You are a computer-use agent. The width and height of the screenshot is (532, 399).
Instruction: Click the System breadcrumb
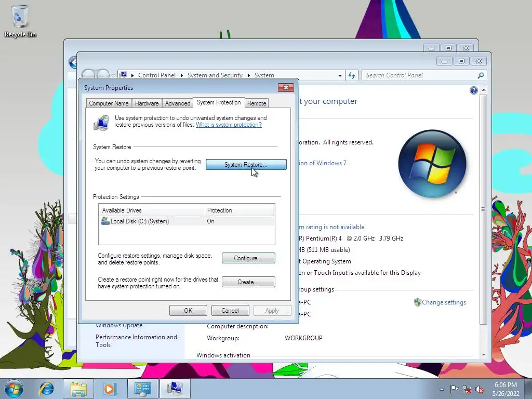point(264,75)
